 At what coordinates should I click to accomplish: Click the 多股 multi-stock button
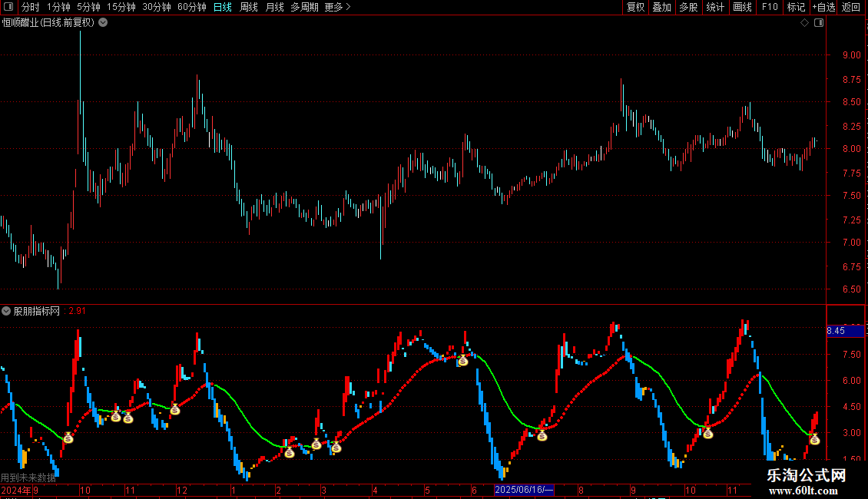(688, 7)
